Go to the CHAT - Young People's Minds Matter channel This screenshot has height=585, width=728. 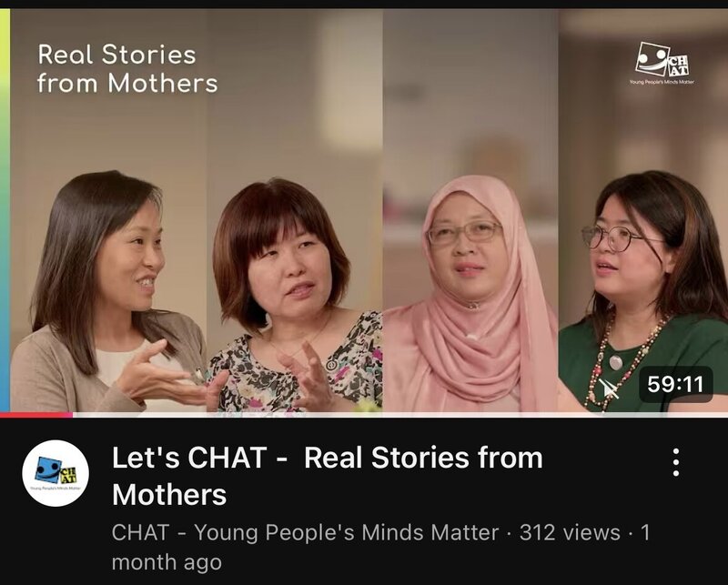tap(305, 532)
